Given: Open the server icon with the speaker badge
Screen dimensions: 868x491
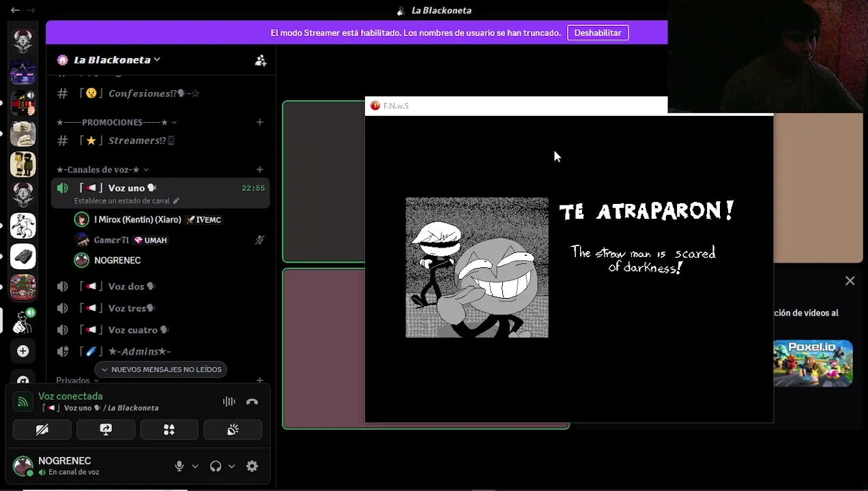Looking at the screenshot, I should point(23,104).
